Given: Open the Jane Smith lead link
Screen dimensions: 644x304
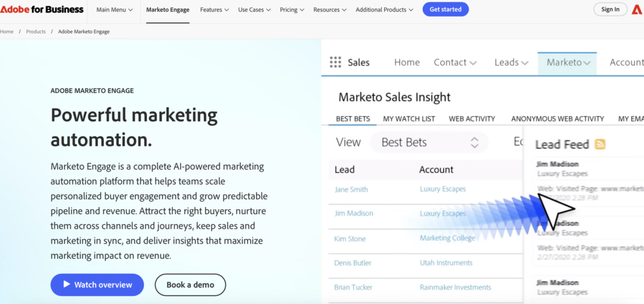Looking at the screenshot, I should coord(352,190).
